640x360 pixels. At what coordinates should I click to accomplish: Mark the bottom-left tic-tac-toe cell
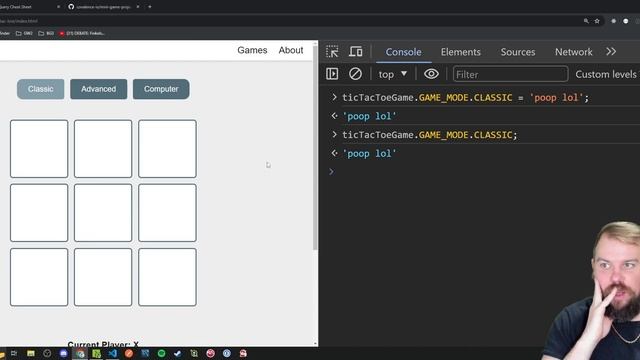[x=39, y=277]
